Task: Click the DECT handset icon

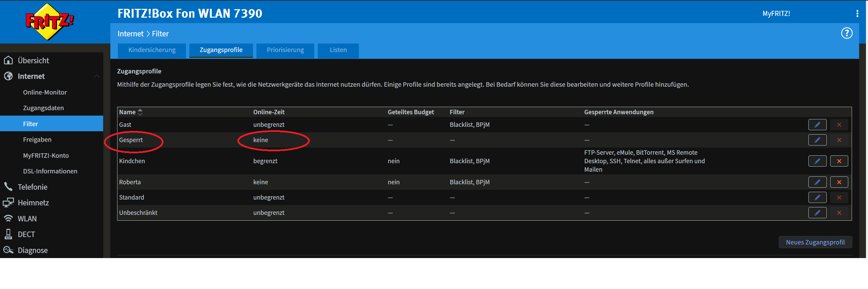Action: coord(8,234)
